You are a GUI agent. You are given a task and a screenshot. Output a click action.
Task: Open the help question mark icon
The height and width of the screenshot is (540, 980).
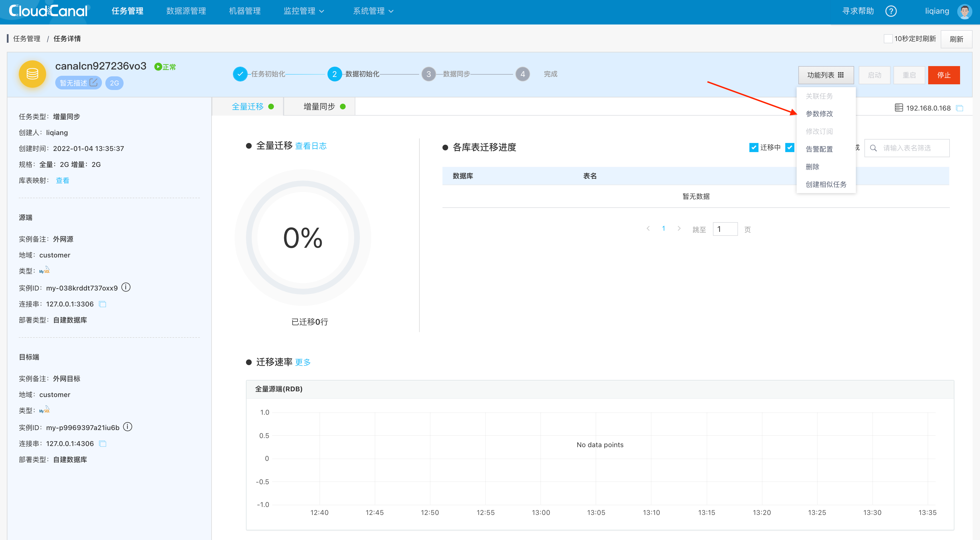point(891,11)
